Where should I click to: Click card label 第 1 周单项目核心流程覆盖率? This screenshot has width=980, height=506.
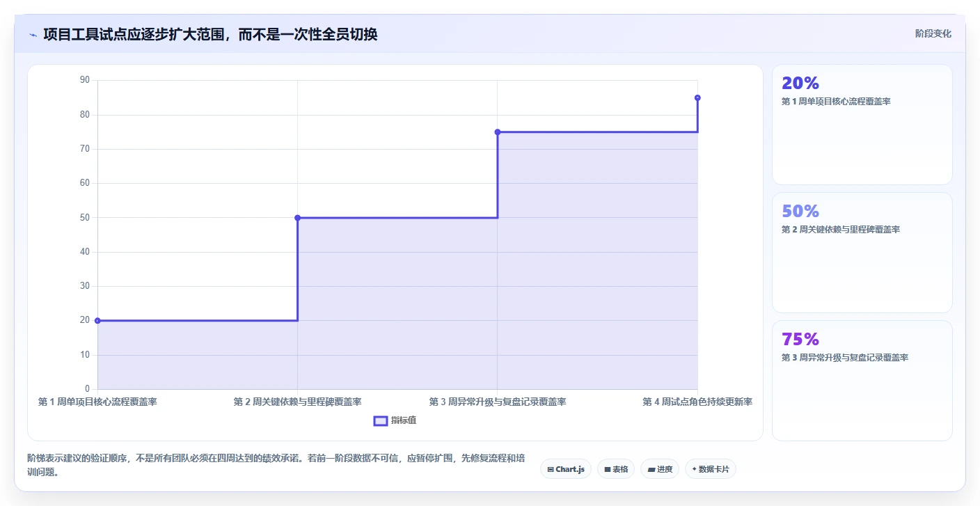pos(836,102)
